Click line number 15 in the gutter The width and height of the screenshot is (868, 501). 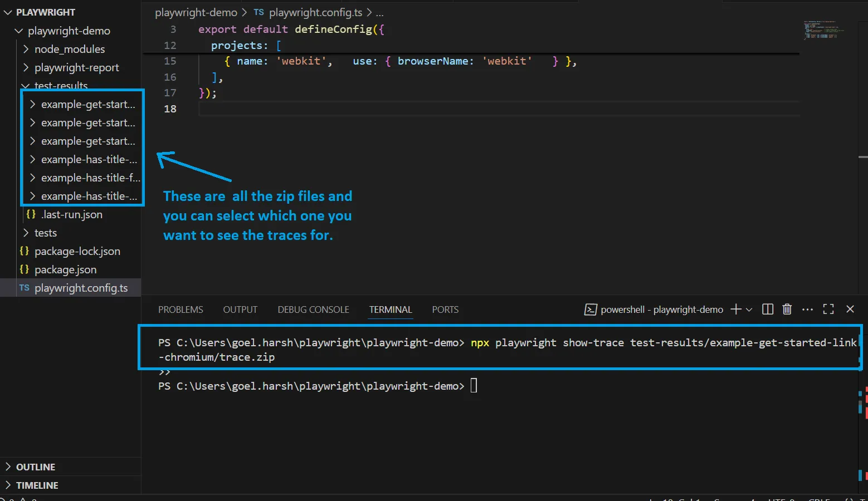point(170,61)
